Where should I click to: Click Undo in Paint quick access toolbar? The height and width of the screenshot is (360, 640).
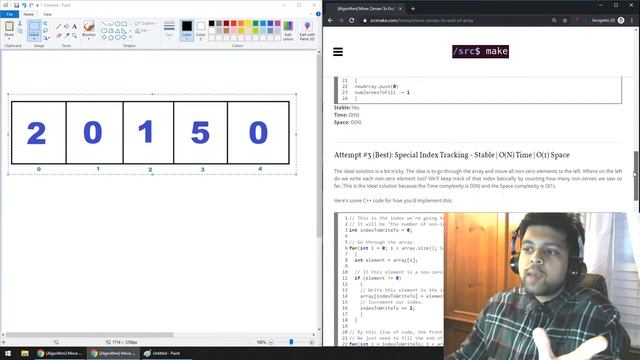pos(24,5)
